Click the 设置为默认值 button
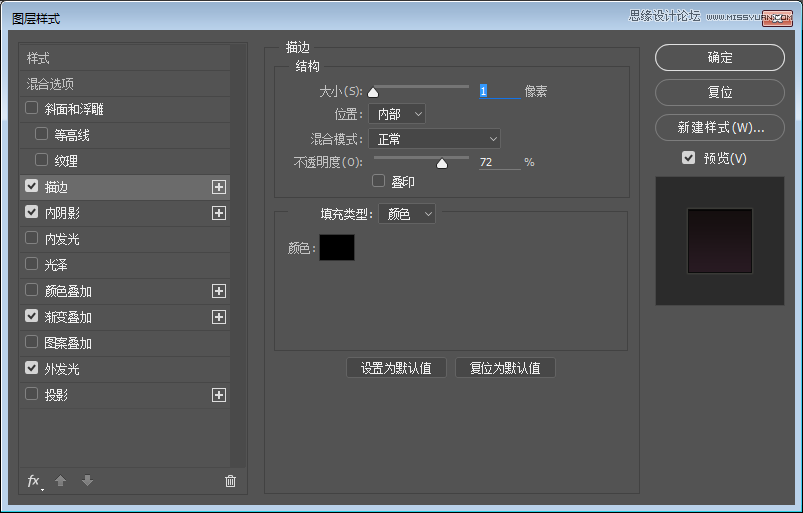The width and height of the screenshot is (803, 513). tap(396, 368)
